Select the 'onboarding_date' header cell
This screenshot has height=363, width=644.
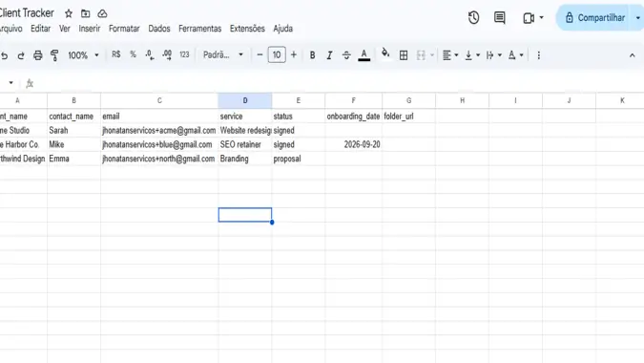(353, 117)
